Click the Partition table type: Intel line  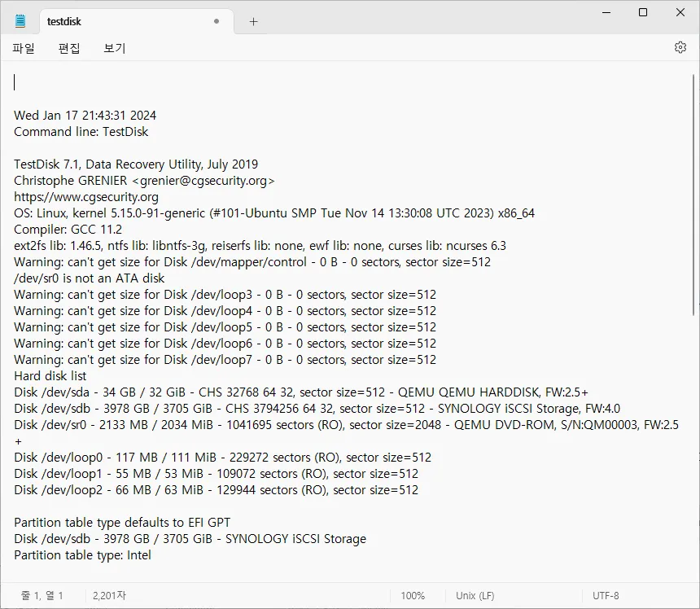pos(78,554)
